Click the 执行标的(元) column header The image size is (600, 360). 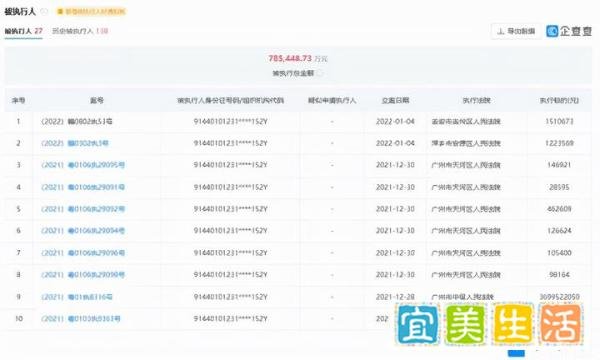(559, 101)
